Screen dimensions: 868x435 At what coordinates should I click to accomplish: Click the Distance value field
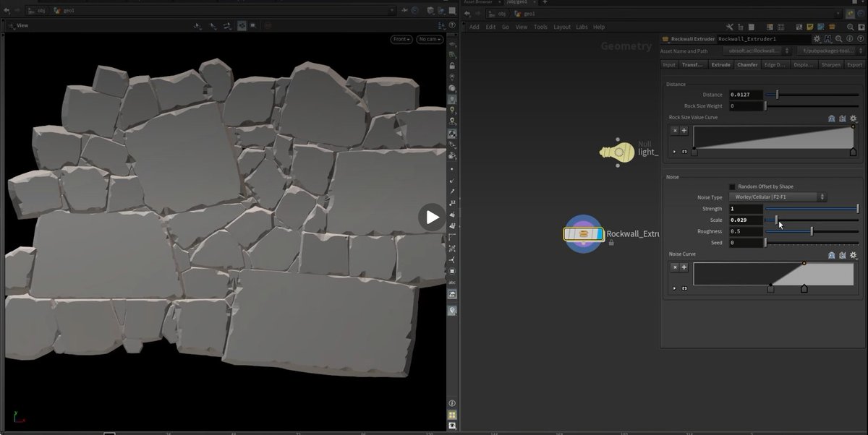pos(745,95)
